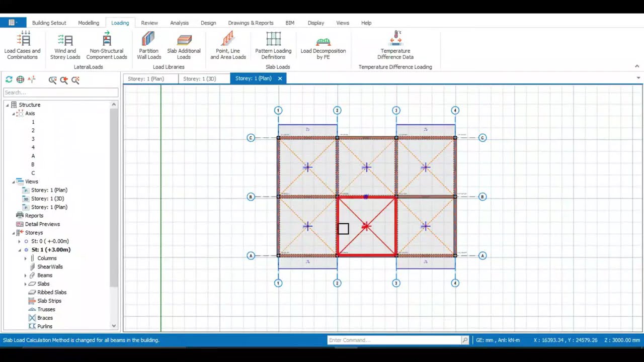
Task: Switch to Storey: 1 (3D) view tab
Action: [200, 78]
